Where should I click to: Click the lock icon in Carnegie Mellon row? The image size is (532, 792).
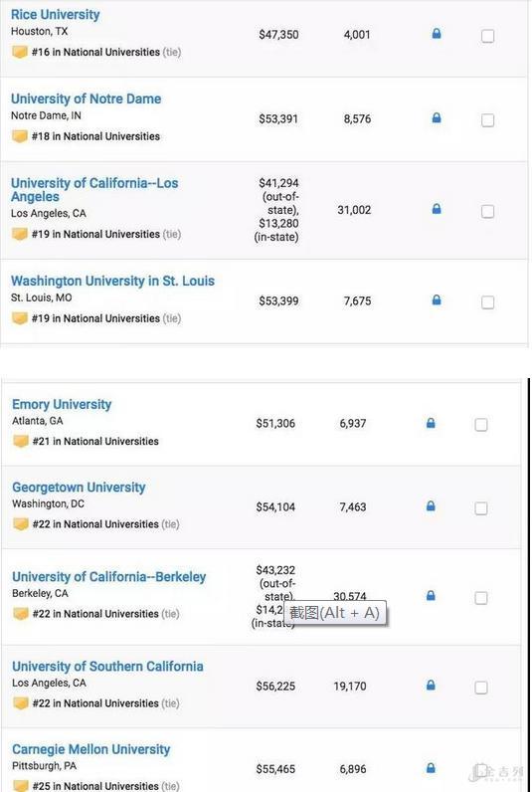coord(431,768)
